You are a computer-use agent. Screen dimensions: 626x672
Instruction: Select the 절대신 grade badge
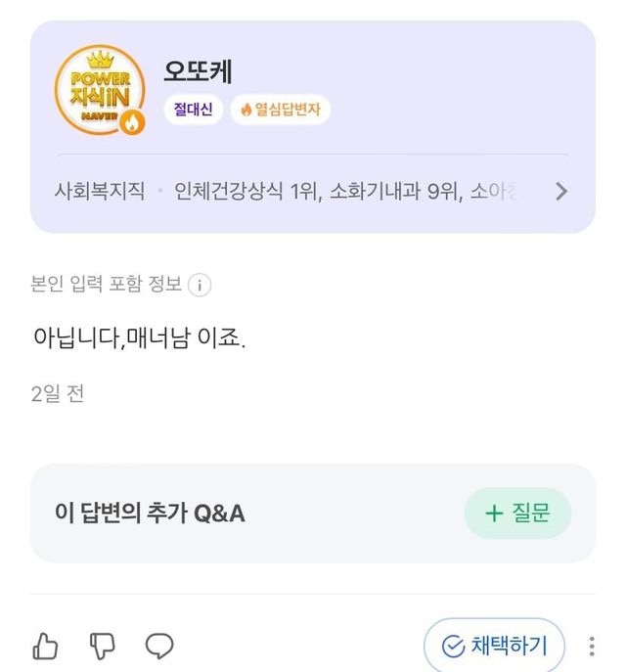click(193, 110)
